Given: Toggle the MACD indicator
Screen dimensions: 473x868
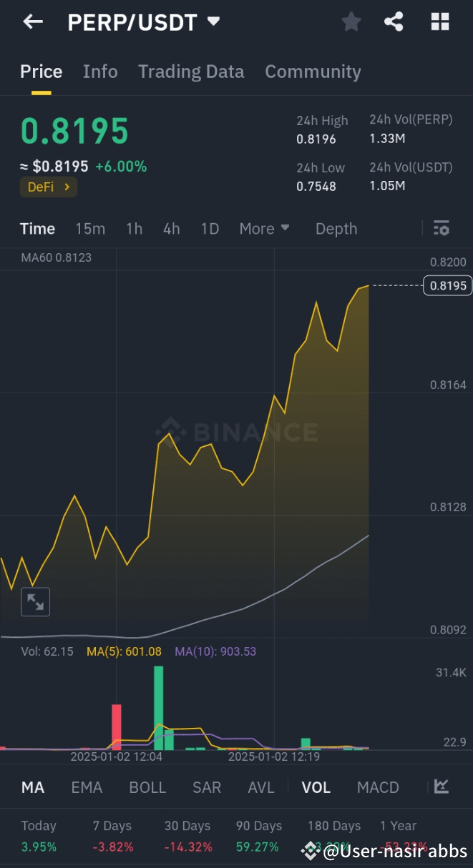Looking at the screenshot, I should coord(378,786).
